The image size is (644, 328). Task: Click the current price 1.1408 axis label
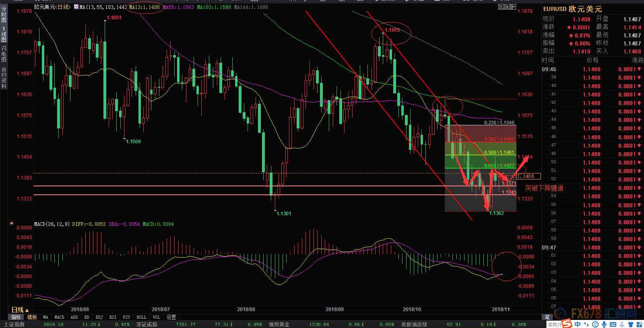click(528, 176)
